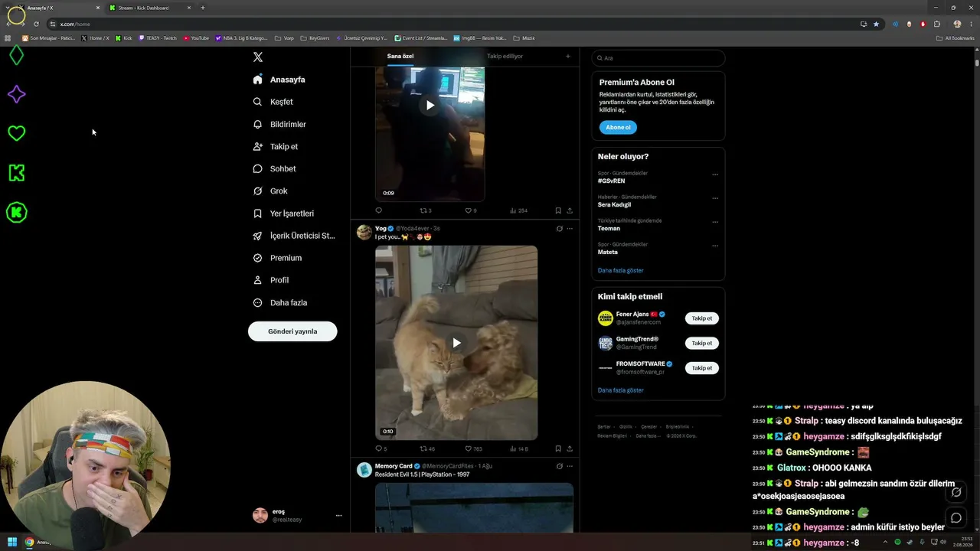Screen dimensions: 980x551
Task: View analytics of post with 254 views
Action: pos(518,210)
